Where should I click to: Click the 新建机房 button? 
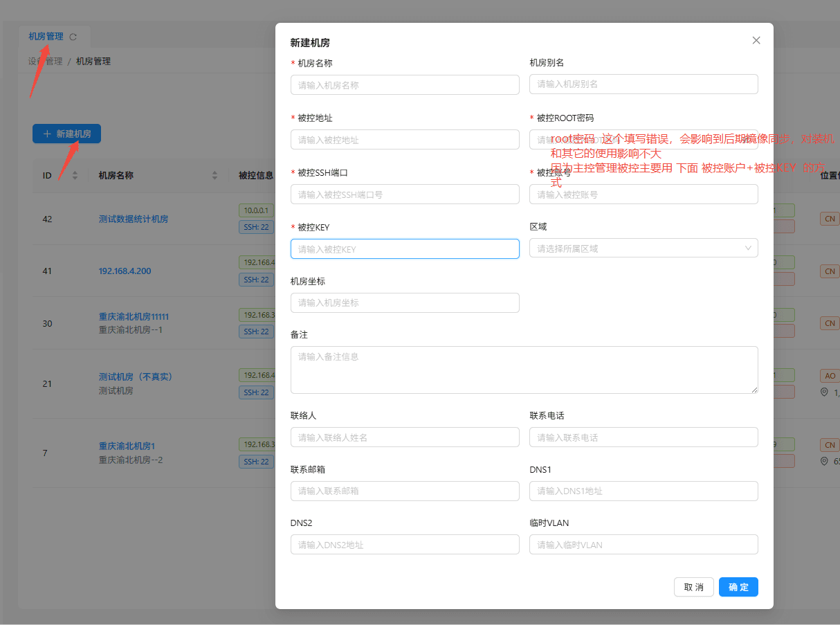(66, 134)
